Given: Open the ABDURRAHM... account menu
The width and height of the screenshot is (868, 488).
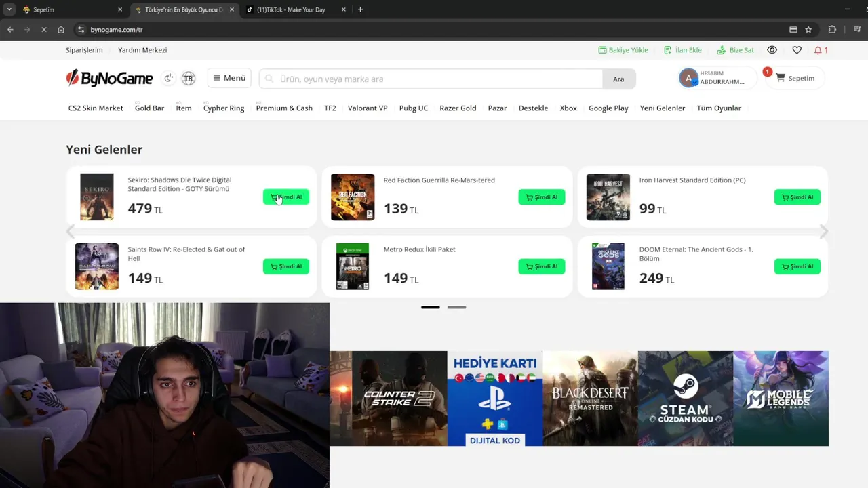Looking at the screenshot, I should point(717,78).
